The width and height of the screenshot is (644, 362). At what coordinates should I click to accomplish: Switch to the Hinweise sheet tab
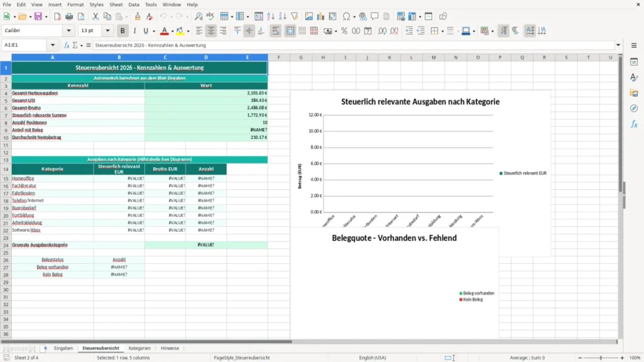170,348
